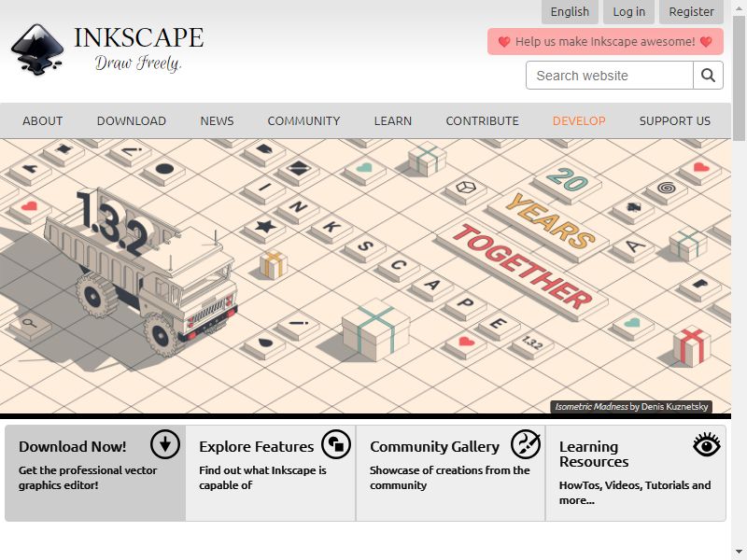Click the page vertical scrollbar thumb
This screenshot has height=560, width=747.
coord(739,78)
